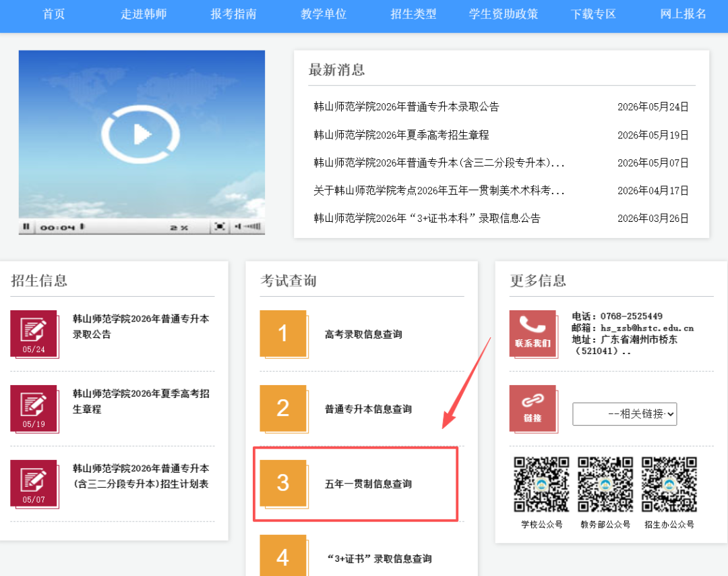Click the 招生信息 section heading

pyautogui.click(x=39, y=281)
